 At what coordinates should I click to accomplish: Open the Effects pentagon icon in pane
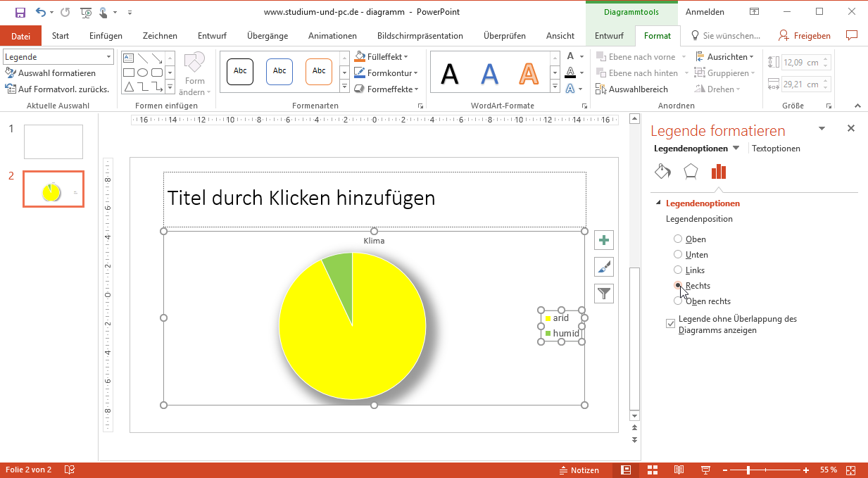[691, 171]
